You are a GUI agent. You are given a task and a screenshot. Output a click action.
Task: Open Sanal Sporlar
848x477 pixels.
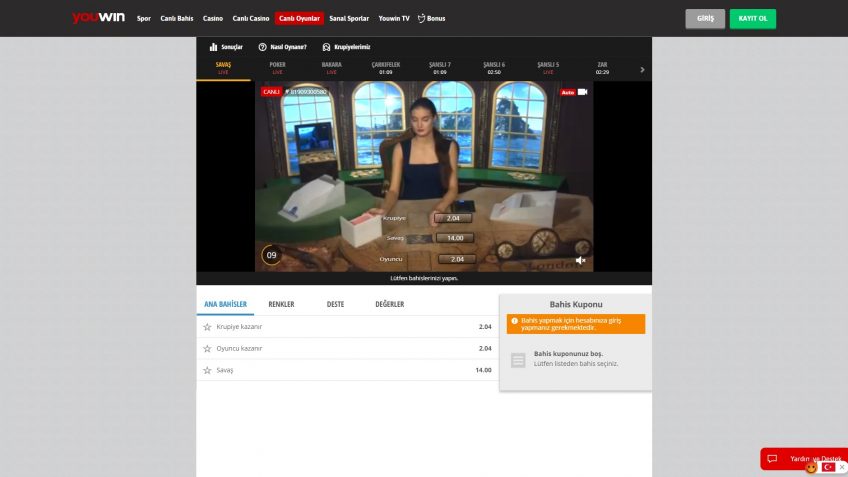pos(349,18)
